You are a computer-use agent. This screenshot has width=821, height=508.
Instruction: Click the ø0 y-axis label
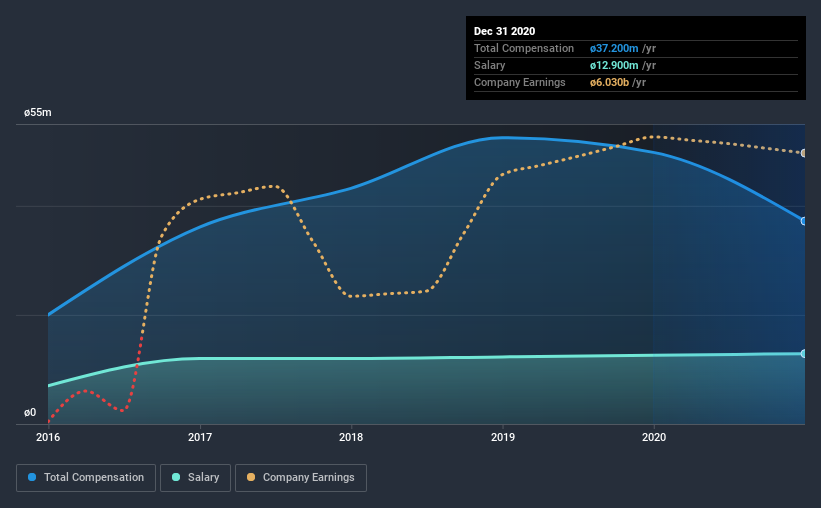30,413
